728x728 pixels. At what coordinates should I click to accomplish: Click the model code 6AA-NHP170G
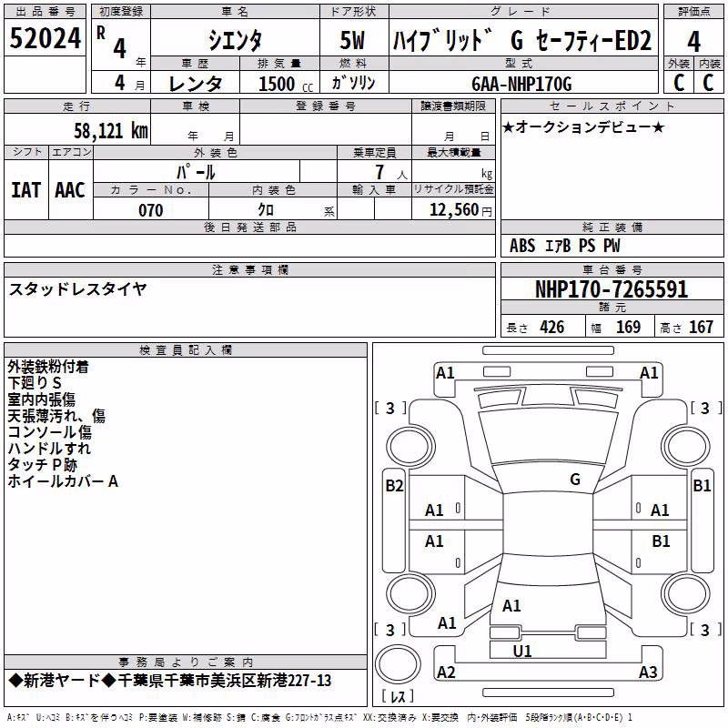point(521,84)
